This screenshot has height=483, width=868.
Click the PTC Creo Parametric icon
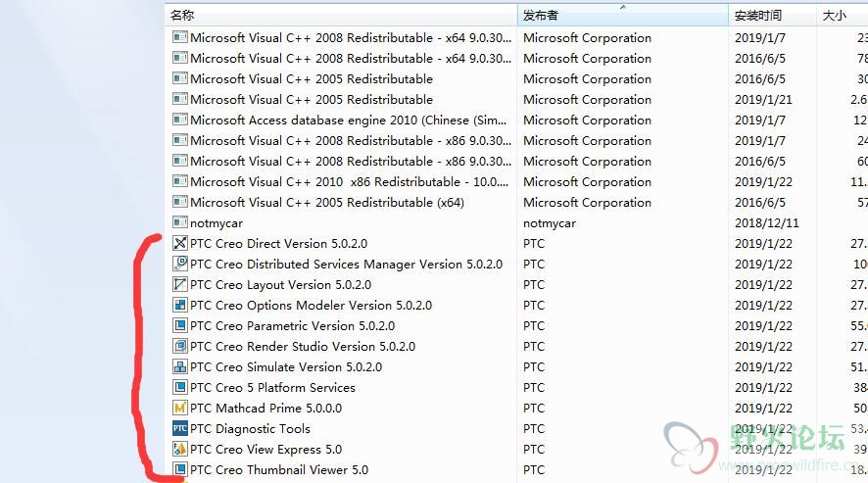click(180, 325)
